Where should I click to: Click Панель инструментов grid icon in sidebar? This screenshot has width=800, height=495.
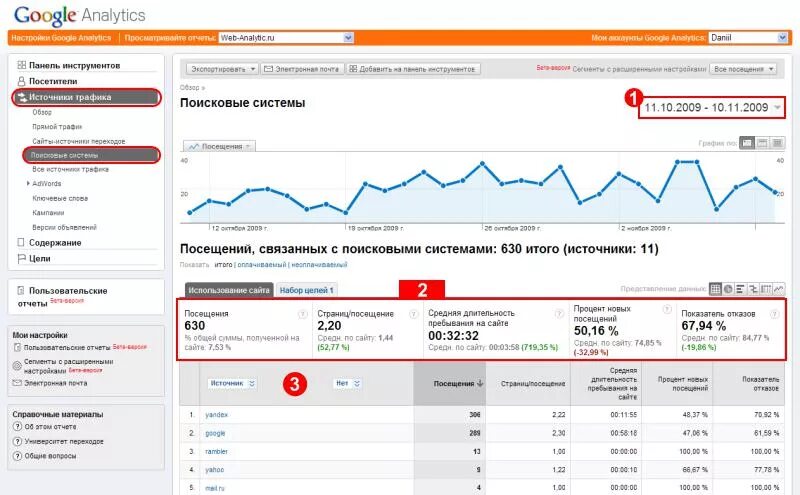click(21, 65)
